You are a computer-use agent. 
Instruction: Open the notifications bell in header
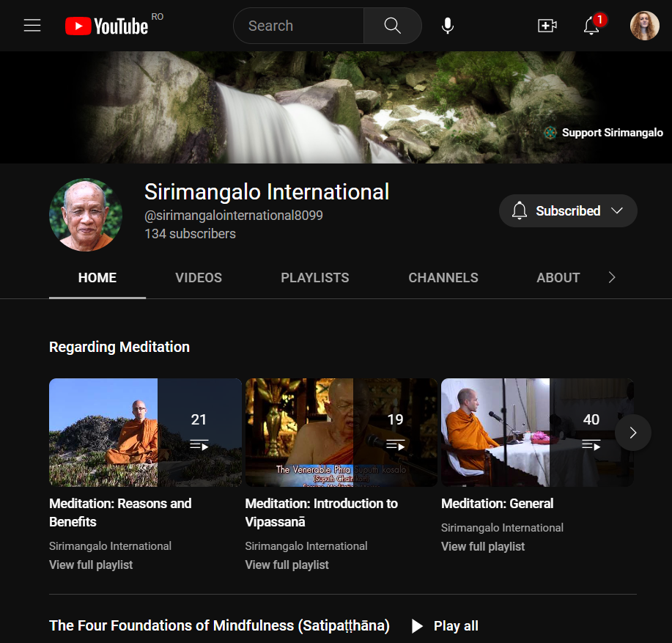click(591, 26)
